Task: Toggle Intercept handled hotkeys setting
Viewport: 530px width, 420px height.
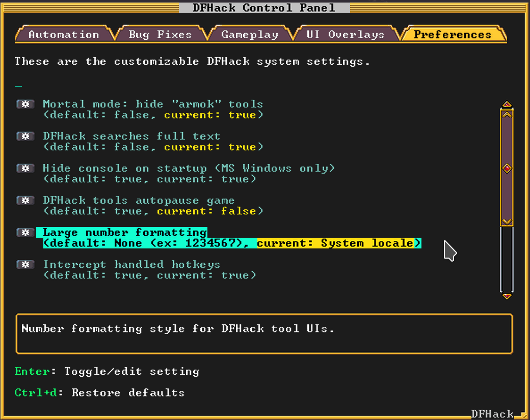Action: (149, 270)
